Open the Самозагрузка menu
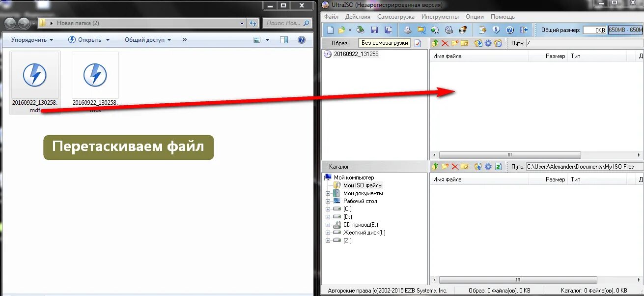The width and height of the screenshot is (644, 296). click(396, 17)
